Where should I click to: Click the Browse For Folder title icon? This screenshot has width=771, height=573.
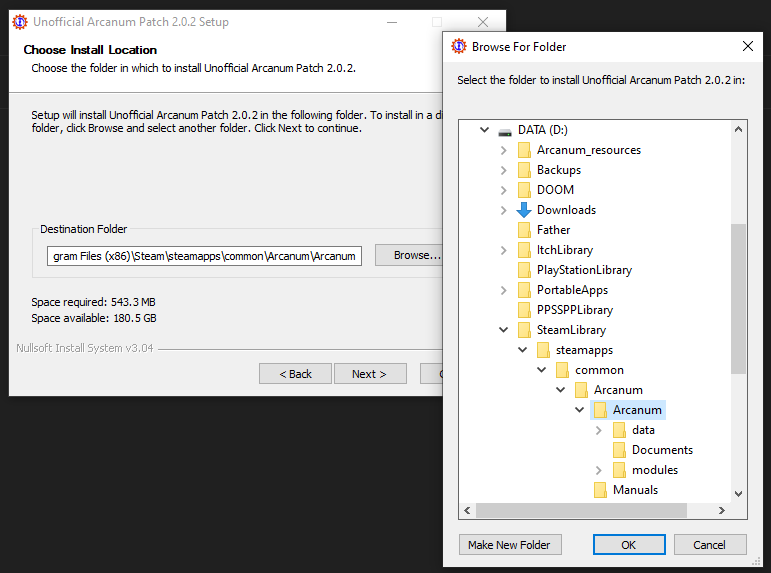pos(459,46)
